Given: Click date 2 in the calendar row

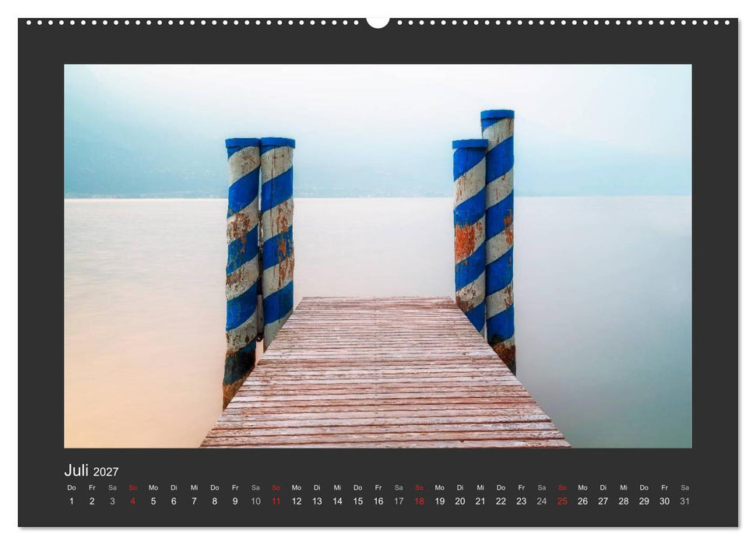Looking at the screenshot, I should 92,501.
